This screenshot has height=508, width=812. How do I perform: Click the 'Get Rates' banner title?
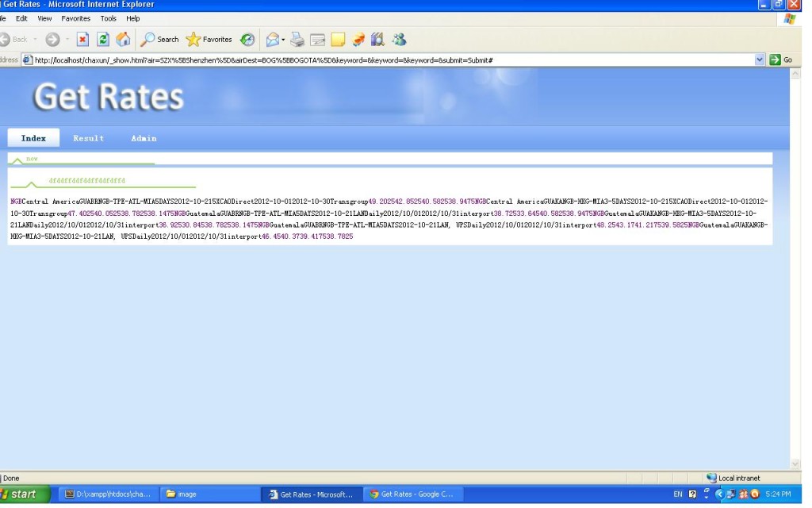click(x=108, y=97)
